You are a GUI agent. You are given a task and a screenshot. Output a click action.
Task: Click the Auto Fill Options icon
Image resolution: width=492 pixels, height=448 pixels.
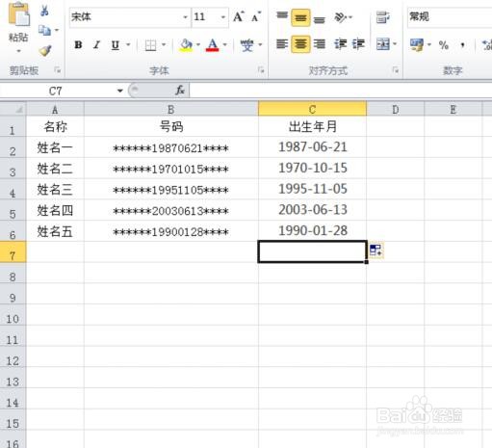[375, 250]
